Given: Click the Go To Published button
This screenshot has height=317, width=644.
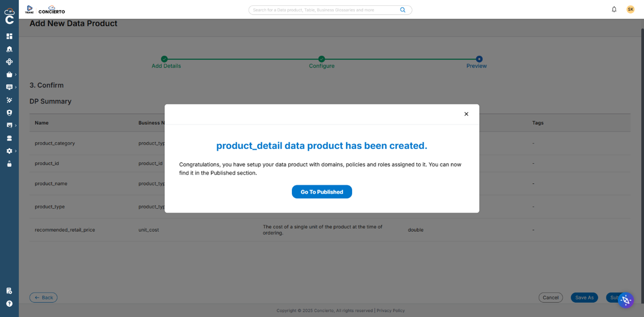Looking at the screenshot, I should point(322,191).
